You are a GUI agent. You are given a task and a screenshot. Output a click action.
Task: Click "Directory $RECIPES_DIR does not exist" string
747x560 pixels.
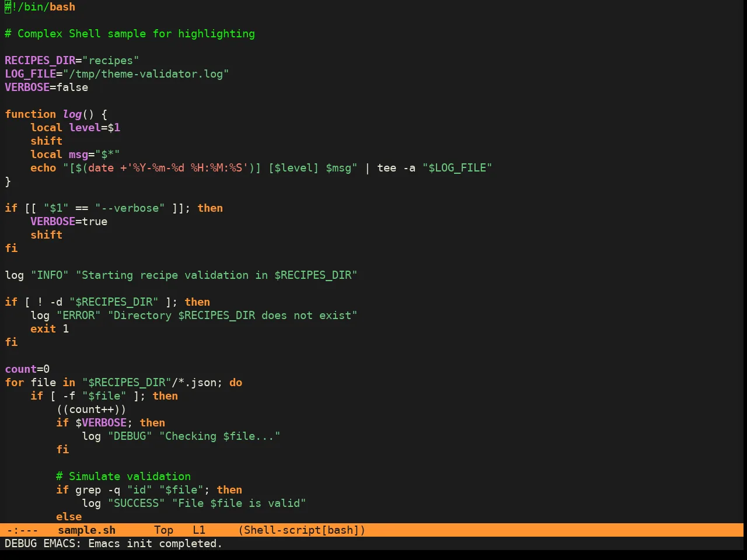[232, 316]
